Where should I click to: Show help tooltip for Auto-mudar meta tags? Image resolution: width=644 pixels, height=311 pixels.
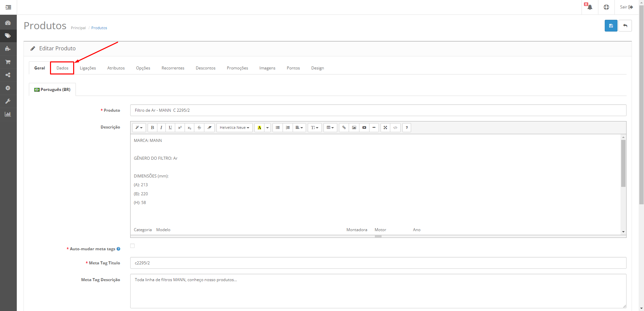[x=118, y=249]
